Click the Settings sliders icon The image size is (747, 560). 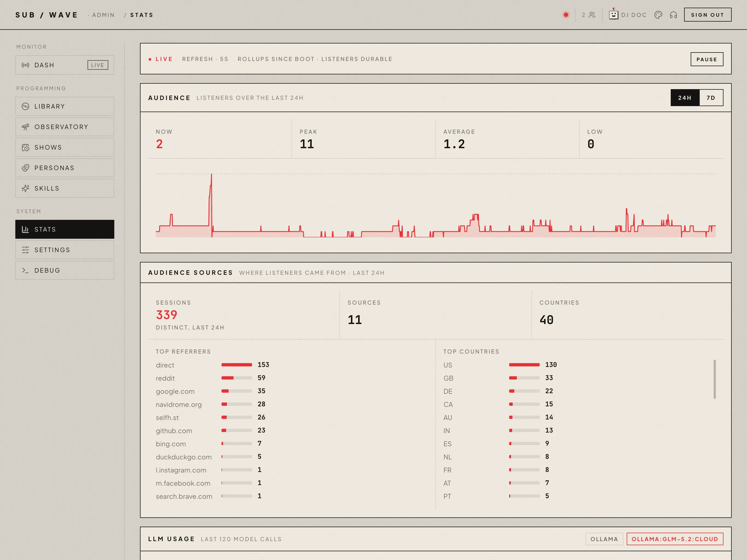[25, 250]
